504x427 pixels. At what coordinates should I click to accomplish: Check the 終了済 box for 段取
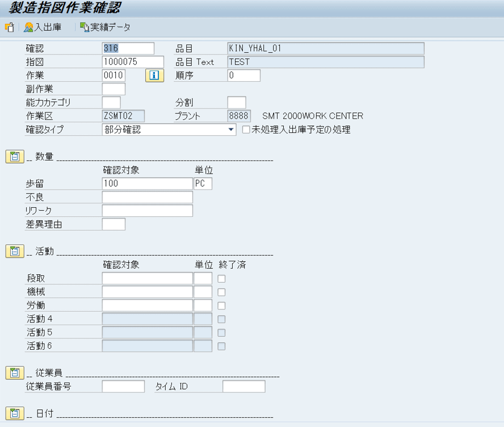(221, 279)
